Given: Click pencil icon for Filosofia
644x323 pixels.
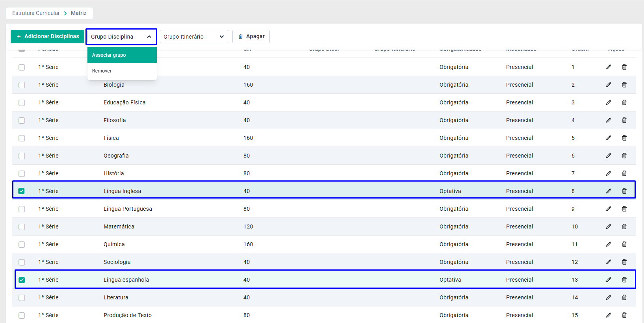Looking at the screenshot, I should pos(609,120).
